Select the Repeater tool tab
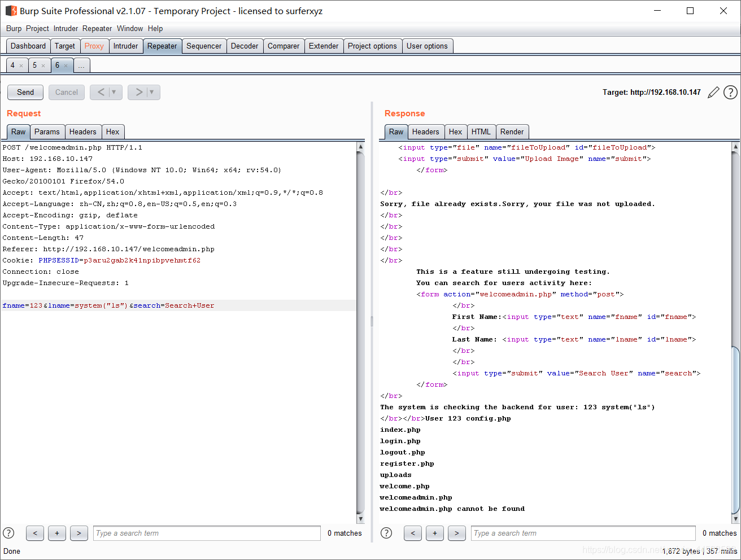This screenshot has width=741, height=560. pyautogui.click(x=162, y=46)
